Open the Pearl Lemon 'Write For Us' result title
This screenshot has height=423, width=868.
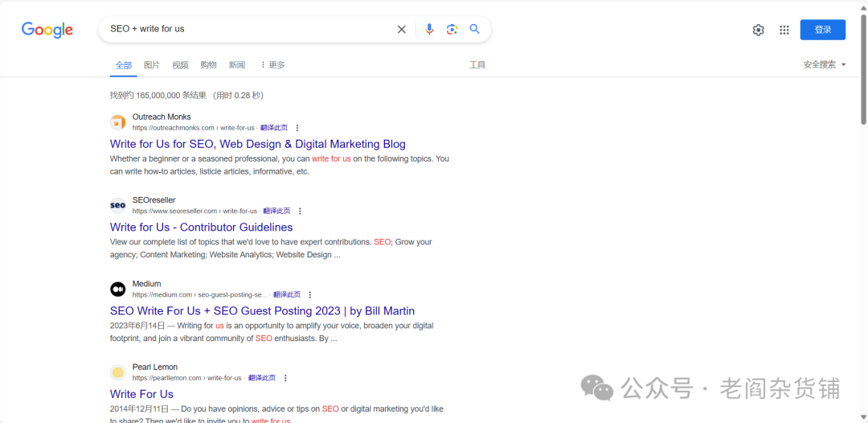click(141, 394)
